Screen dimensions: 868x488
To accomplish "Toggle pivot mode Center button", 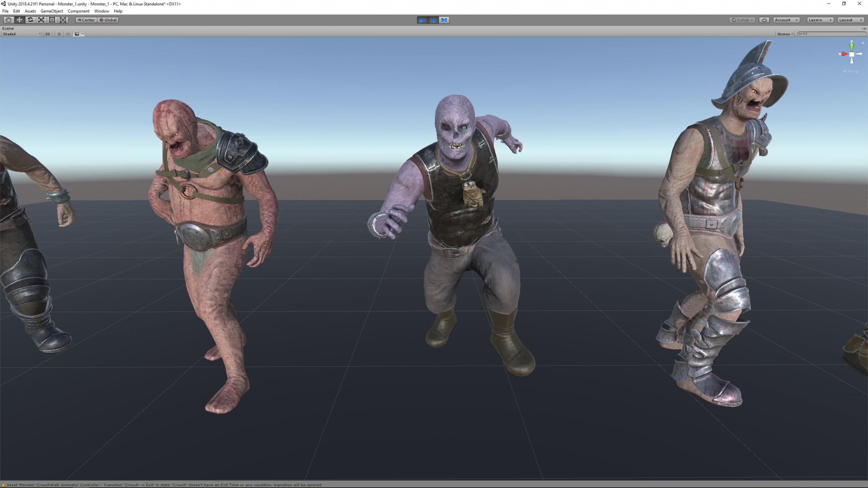I will pos(86,20).
